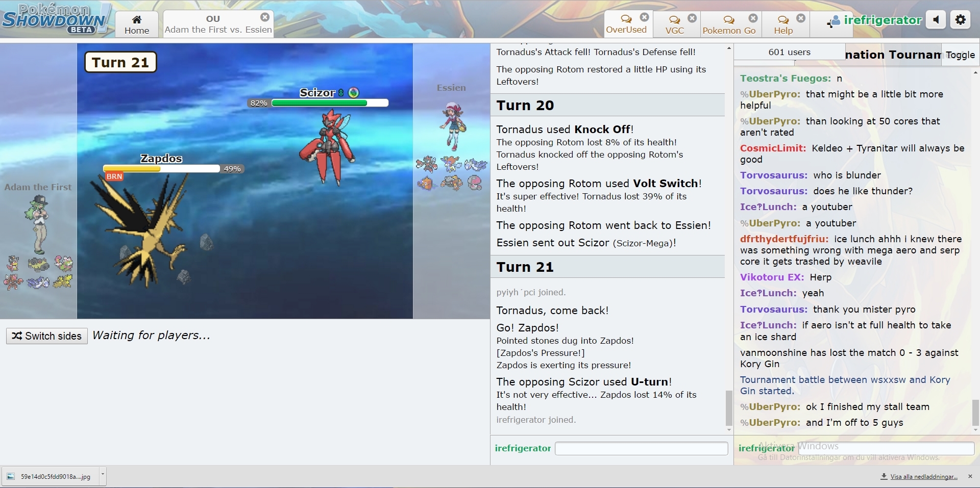
Task: Click Scizor's 82% HP bar
Action: tap(330, 103)
